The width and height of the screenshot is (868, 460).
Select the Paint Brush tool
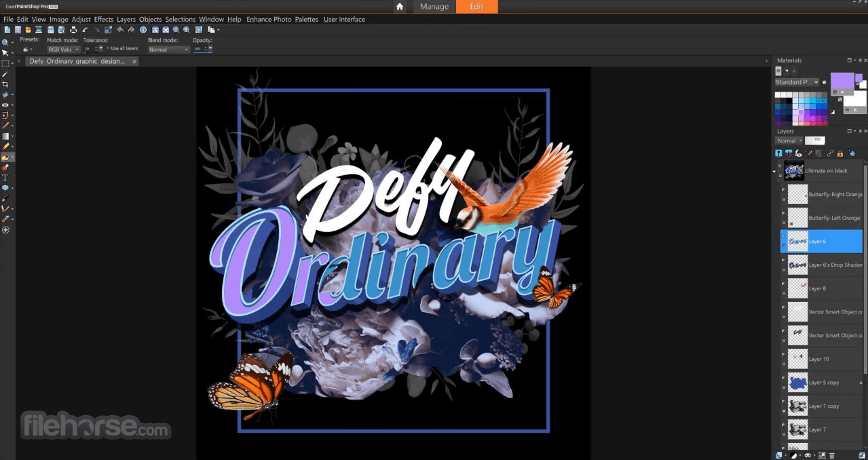coord(5,126)
